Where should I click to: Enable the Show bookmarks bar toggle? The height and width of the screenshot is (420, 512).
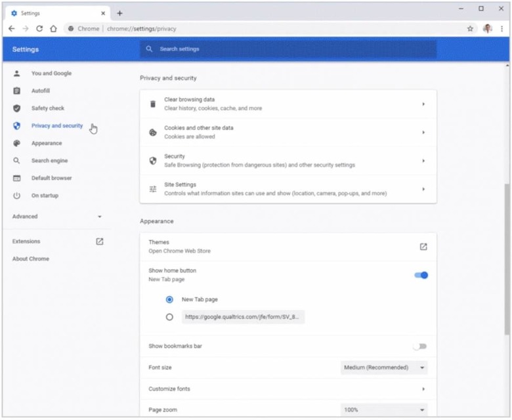tap(420, 346)
